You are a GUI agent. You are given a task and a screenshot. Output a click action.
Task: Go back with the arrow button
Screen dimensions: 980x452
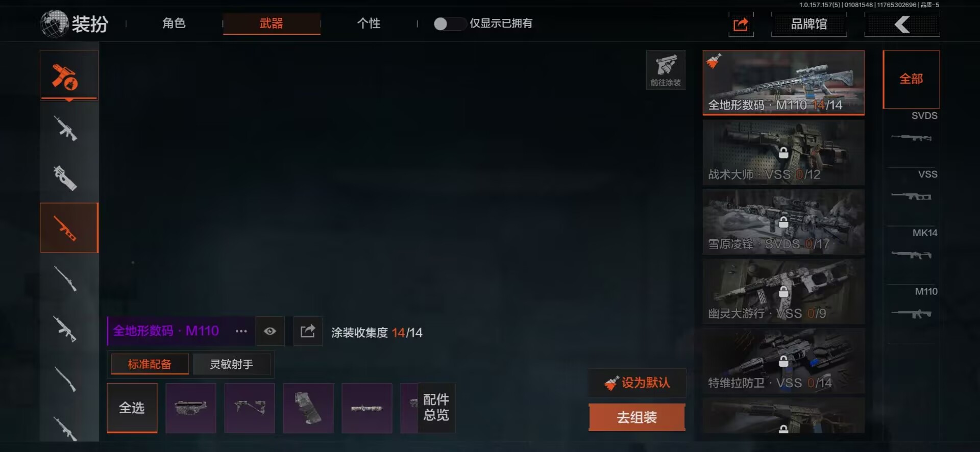tap(902, 24)
